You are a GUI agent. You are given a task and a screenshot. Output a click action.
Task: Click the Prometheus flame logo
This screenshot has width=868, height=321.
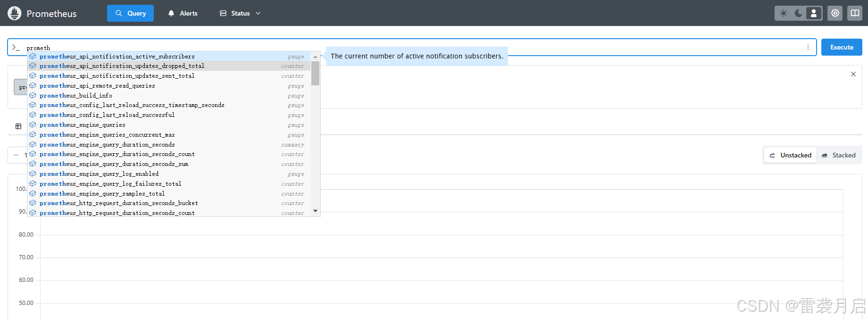tap(15, 13)
